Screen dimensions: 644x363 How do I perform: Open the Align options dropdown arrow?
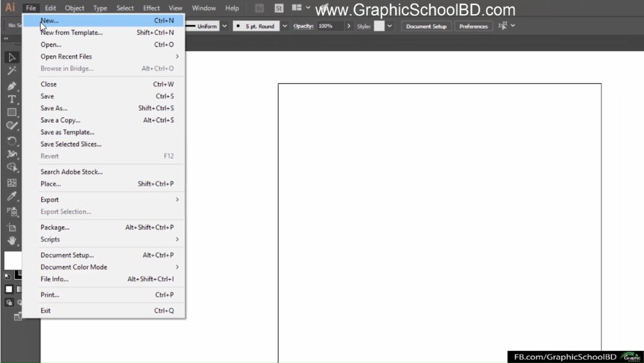[x=513, y=26]
